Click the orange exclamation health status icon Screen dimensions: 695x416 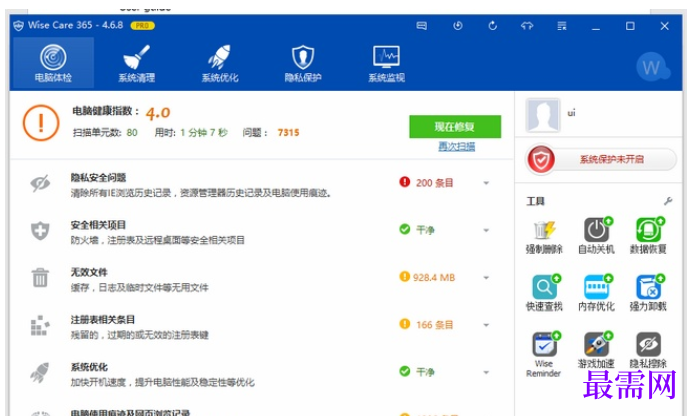[x=41, y=123]
